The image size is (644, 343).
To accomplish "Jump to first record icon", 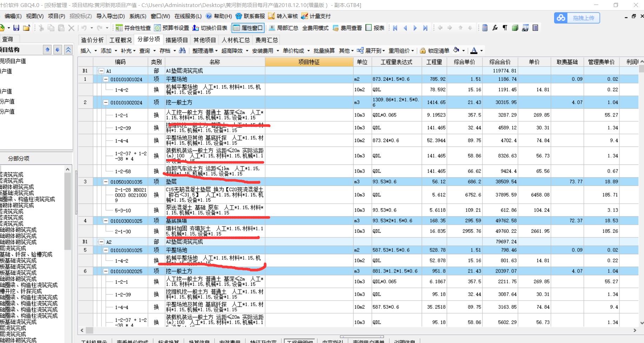I will point(395,28).
